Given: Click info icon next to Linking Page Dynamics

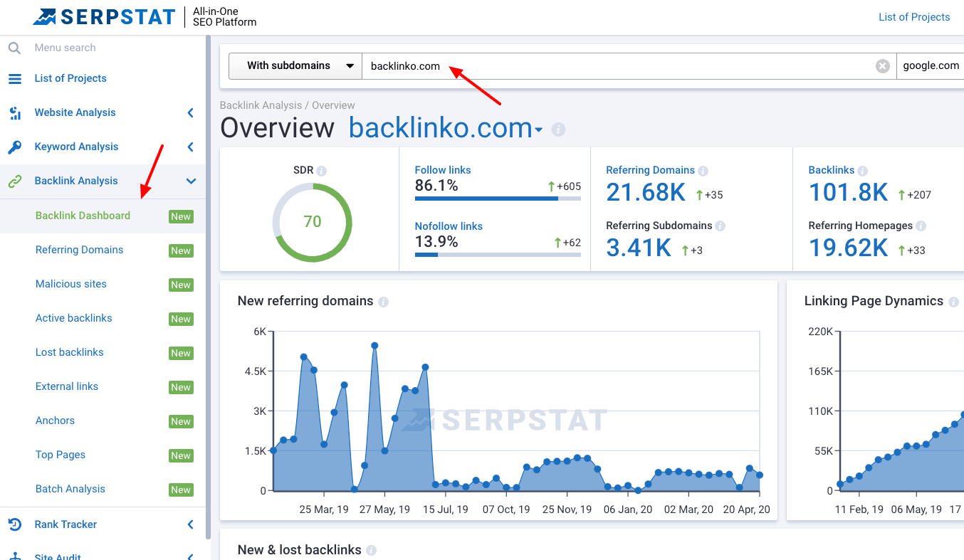Looking at the screenshot, I should click(954, 302).
